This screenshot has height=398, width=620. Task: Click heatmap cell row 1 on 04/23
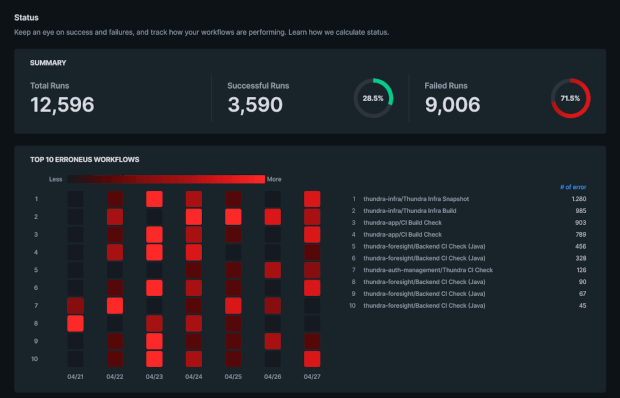coord(154,199)
